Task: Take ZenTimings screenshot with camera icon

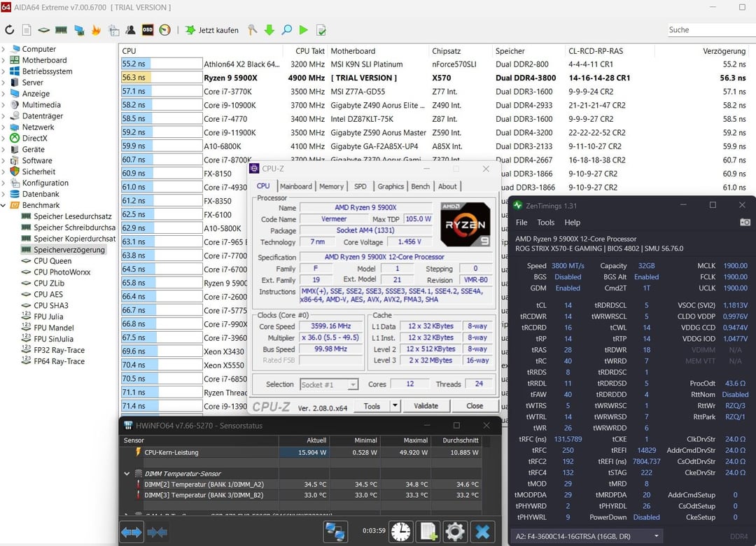Action: (745, 222)
